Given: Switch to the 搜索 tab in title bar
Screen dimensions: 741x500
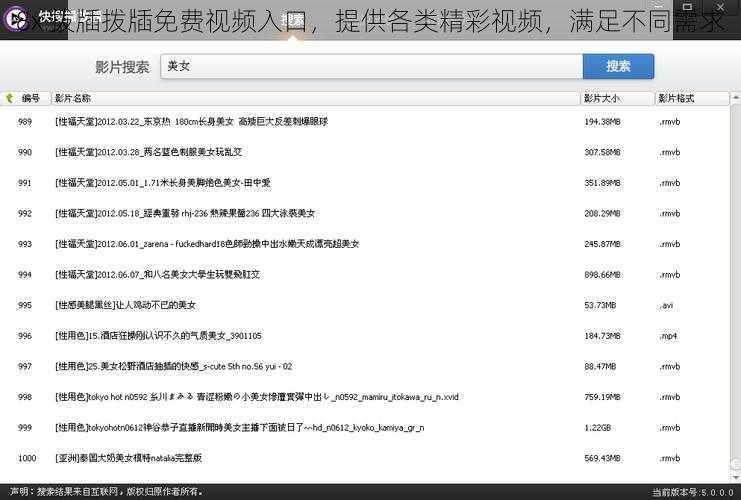Looking at the screenshot, I should [293, 20].
